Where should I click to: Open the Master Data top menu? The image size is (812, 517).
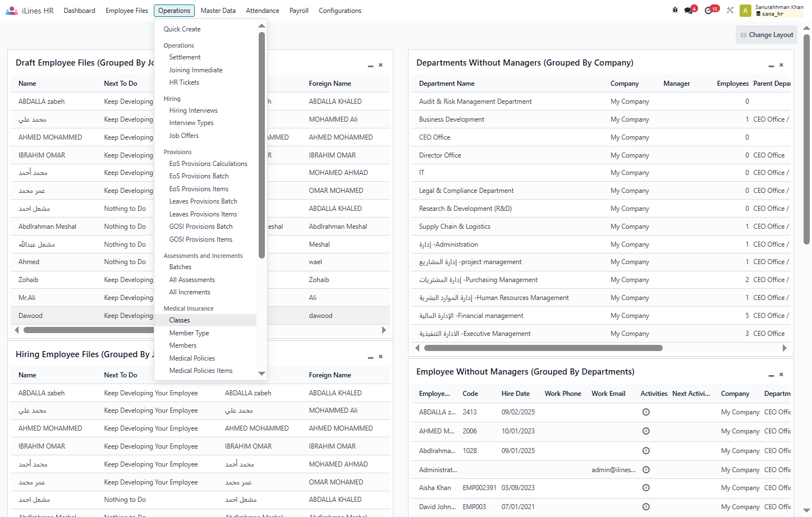pos(218,11)
